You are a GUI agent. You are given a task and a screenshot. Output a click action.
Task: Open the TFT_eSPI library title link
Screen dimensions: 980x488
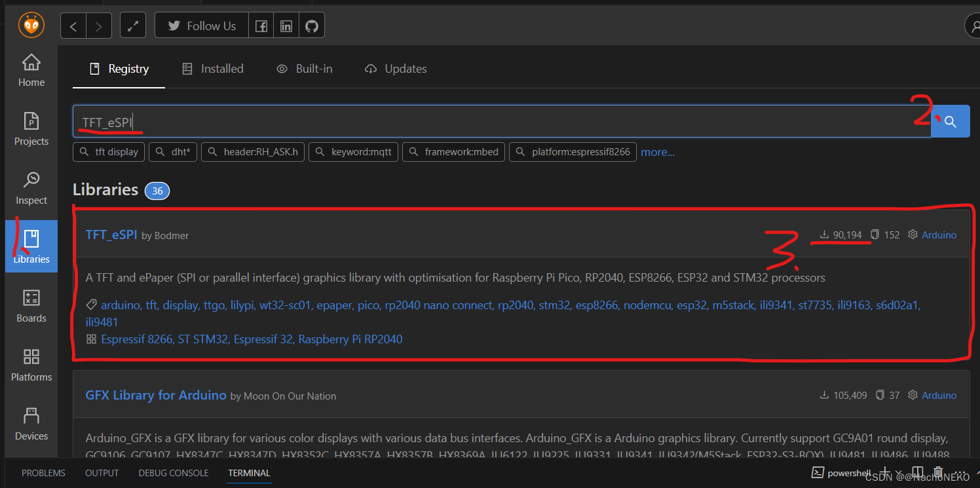coord(111,235)
